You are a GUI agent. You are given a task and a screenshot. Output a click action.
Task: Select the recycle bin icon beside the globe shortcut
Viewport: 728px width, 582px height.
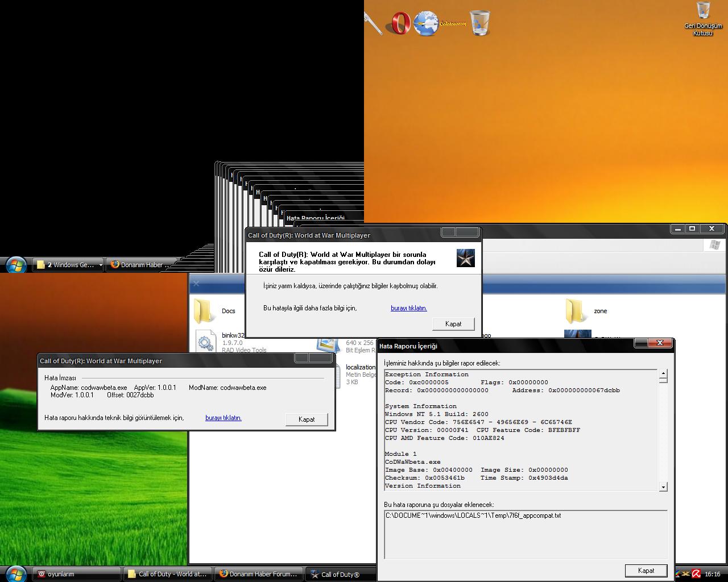[x=480, y=23]
